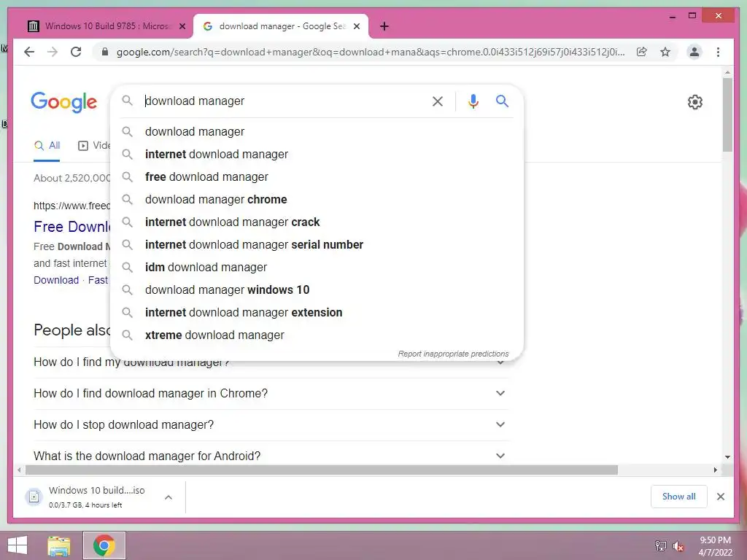Click the scroll down arrow
The image size is (747, 560).
tap(727, 456)
